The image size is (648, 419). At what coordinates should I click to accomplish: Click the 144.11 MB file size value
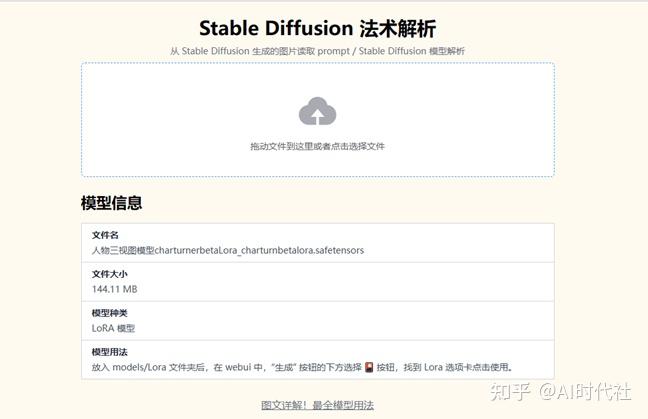[x=114, y=289]
